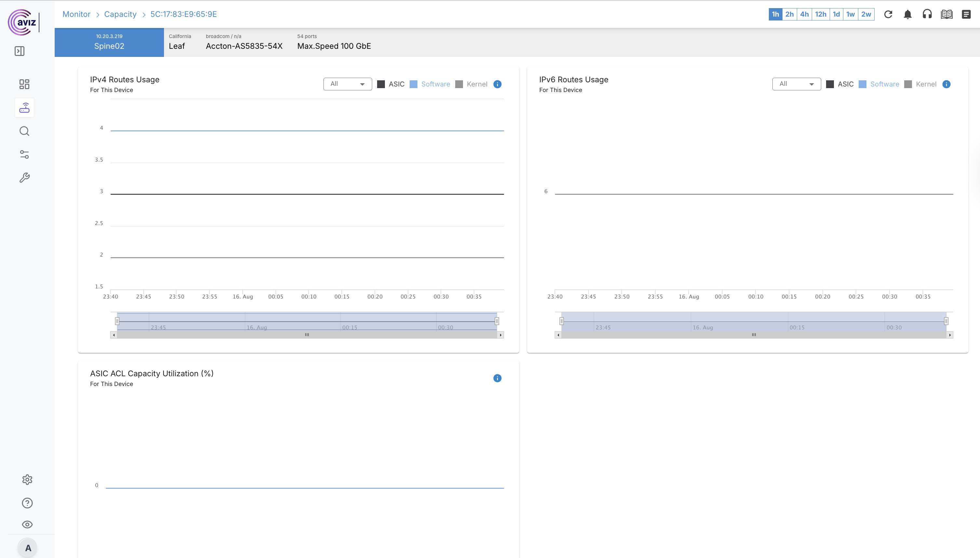Screen dimensions: 980x558
Task: Click the refresh icon in top bar
Action: coord(888,14)
